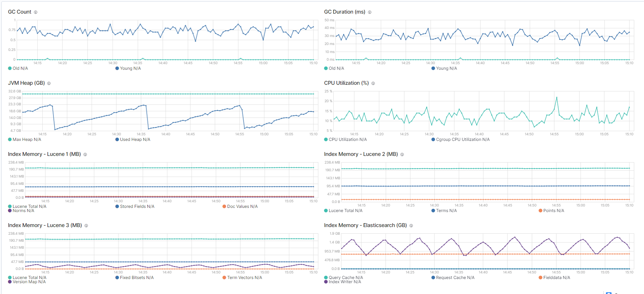
Task: Click Lucene Total legend in Lucene 1 chart
Action: point(27,206)
